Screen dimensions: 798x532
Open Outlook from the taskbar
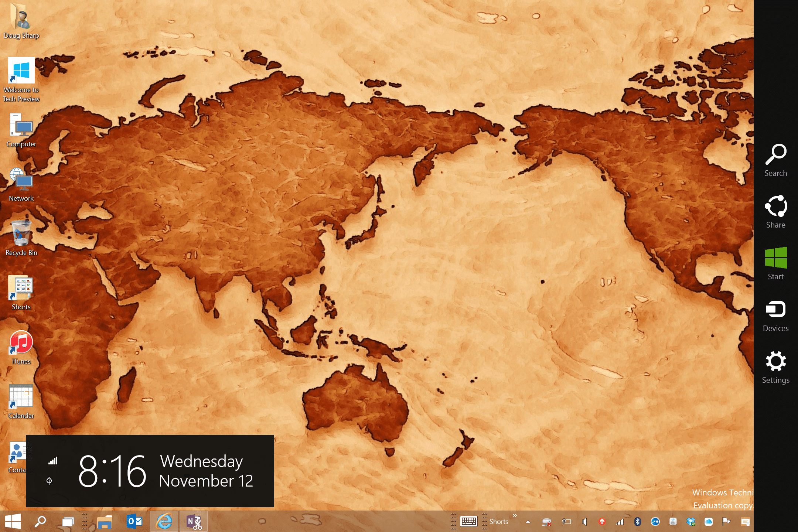[134, 521]
